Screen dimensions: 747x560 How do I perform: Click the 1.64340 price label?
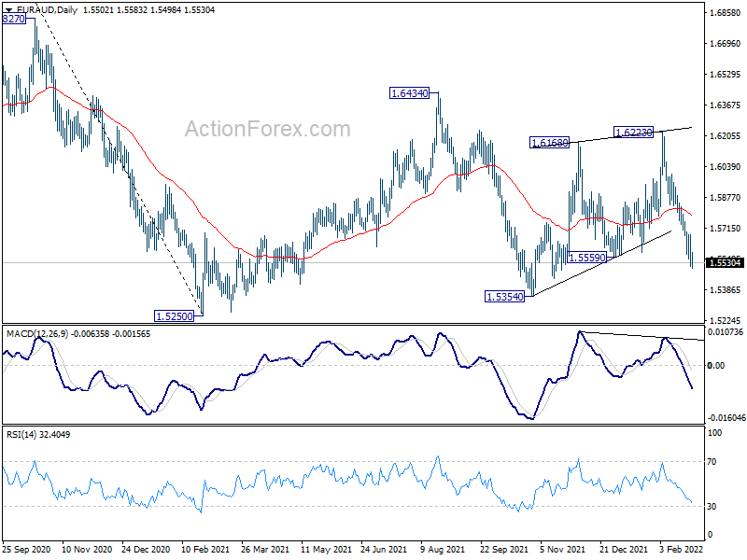pos(409,92)
